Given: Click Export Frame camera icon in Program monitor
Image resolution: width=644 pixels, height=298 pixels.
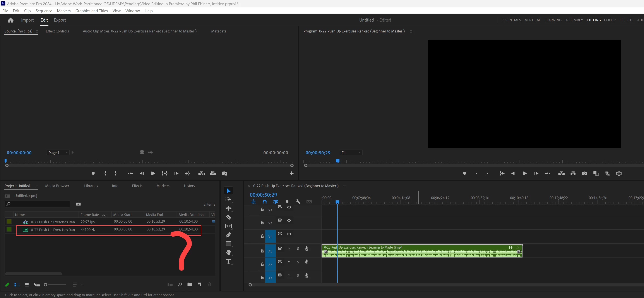Looking at the screenshot, I should coord(584,173).
